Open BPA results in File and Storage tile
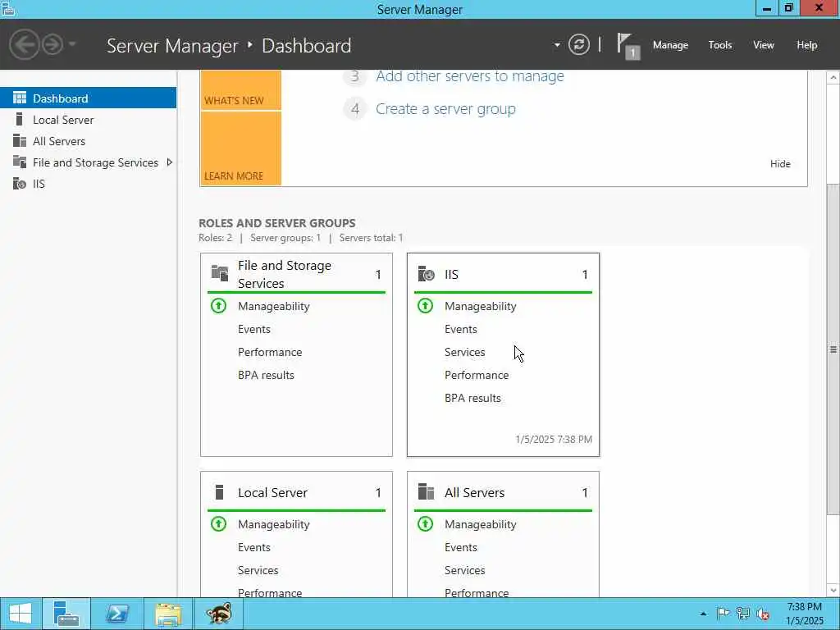 click(266, 376)
